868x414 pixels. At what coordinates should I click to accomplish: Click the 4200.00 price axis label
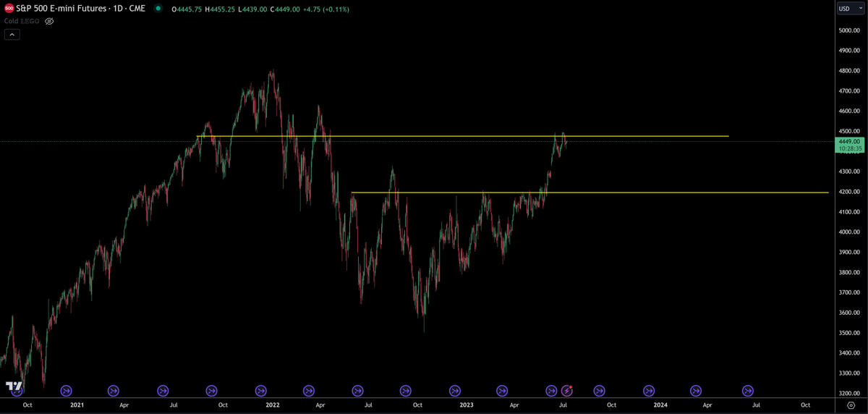tap(849, 192)
